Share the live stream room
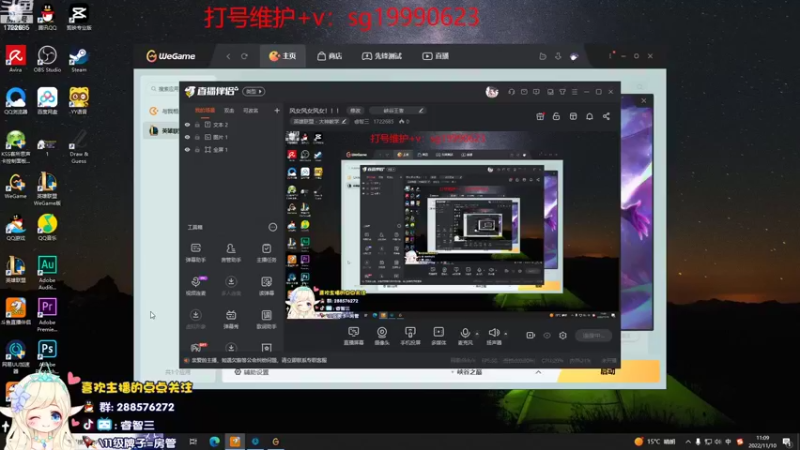Screen dimensions: 800x450 [x=606, y=116]
